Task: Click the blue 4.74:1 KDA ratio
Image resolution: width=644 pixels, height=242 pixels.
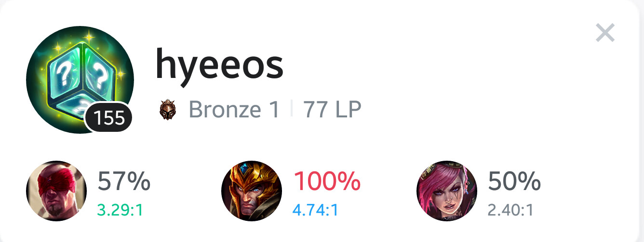Action: point(315,210)
